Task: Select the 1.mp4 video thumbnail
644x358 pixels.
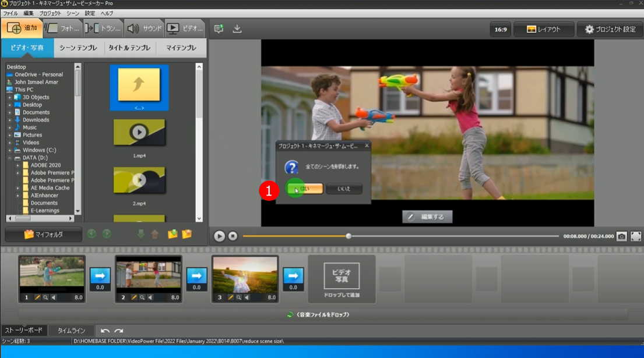Action: [x=139, y=133]
